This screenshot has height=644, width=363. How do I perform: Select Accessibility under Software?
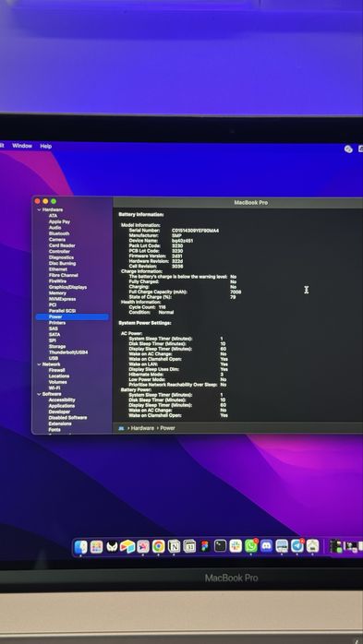tap(62, 400)
